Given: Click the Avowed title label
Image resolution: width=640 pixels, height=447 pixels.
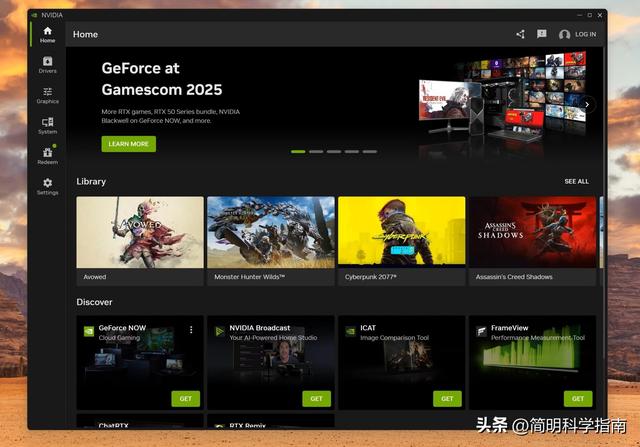Looking at the screenshot, I should pyautogui.click(x=95, y=277).
